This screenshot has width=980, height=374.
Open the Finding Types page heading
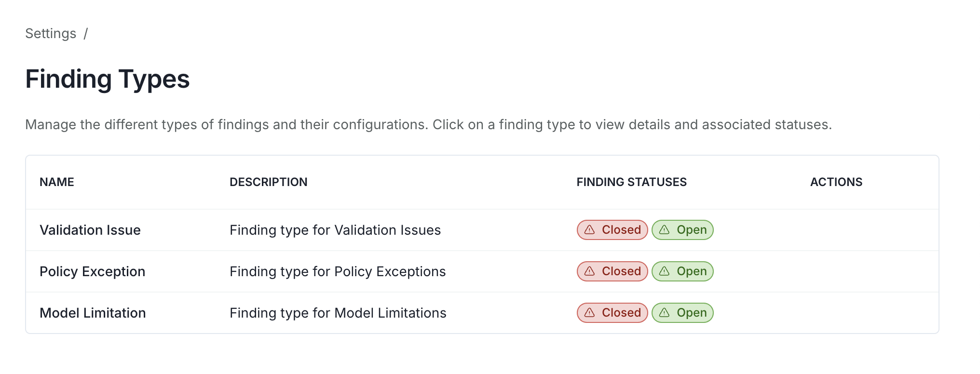108,79
